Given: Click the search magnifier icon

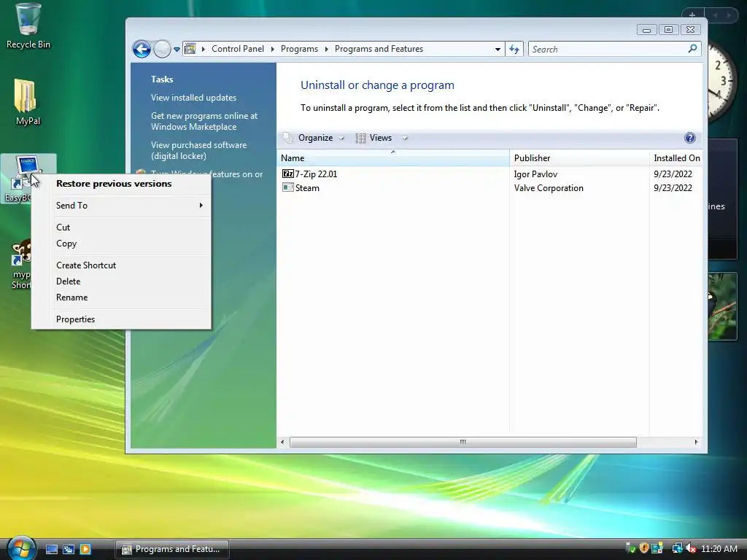Looking at the screenshot, I should pos(692,49).
